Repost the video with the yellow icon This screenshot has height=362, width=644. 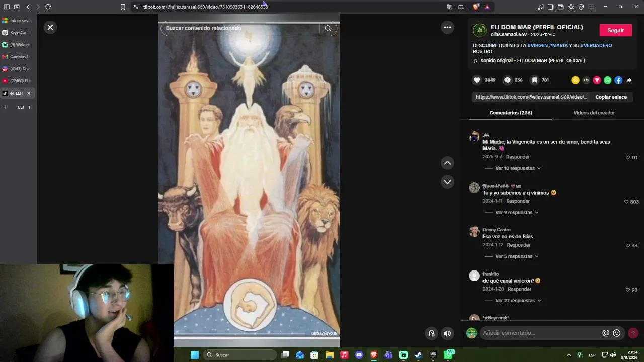[x=575, y=80]
